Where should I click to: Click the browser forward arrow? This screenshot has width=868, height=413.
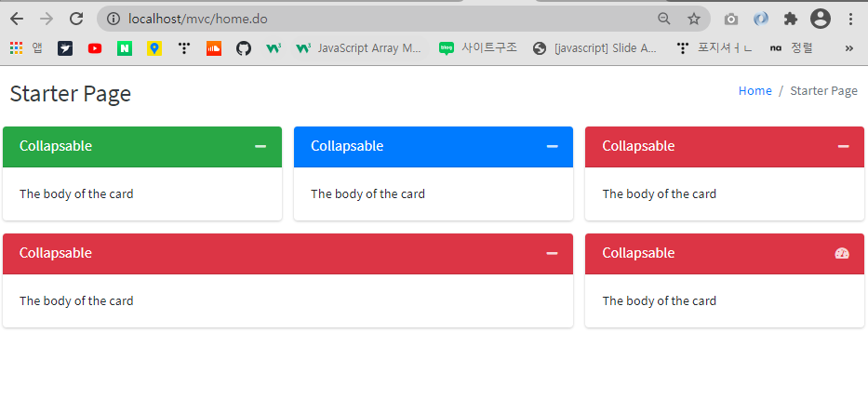47,19
